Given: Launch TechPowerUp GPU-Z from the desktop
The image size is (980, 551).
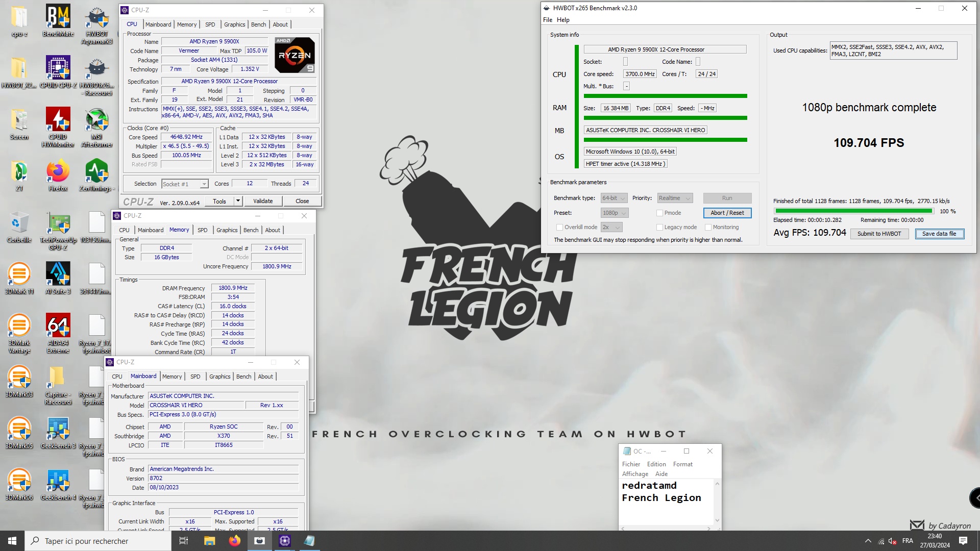Looking at the screenshot, I should (x=58, y=231).
